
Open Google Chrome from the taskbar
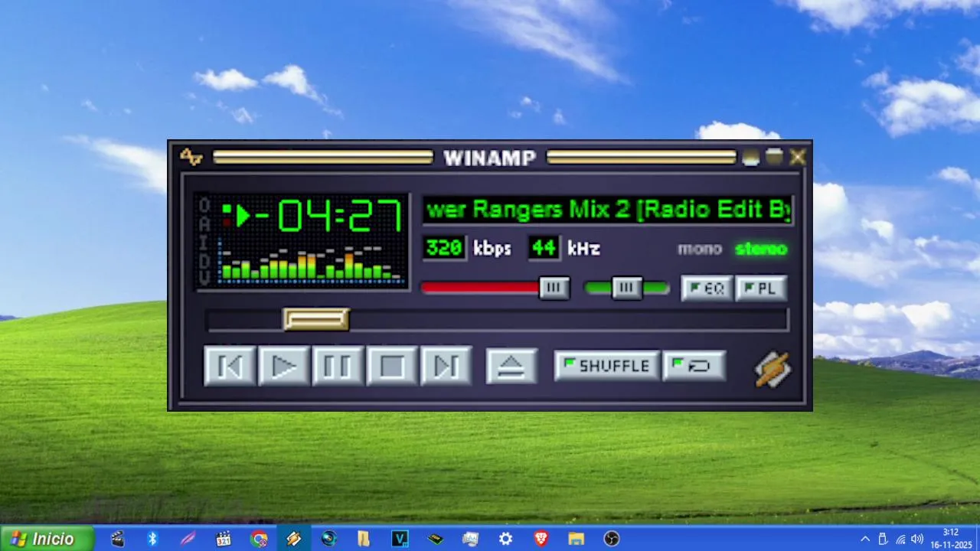[x=259, y=539]
